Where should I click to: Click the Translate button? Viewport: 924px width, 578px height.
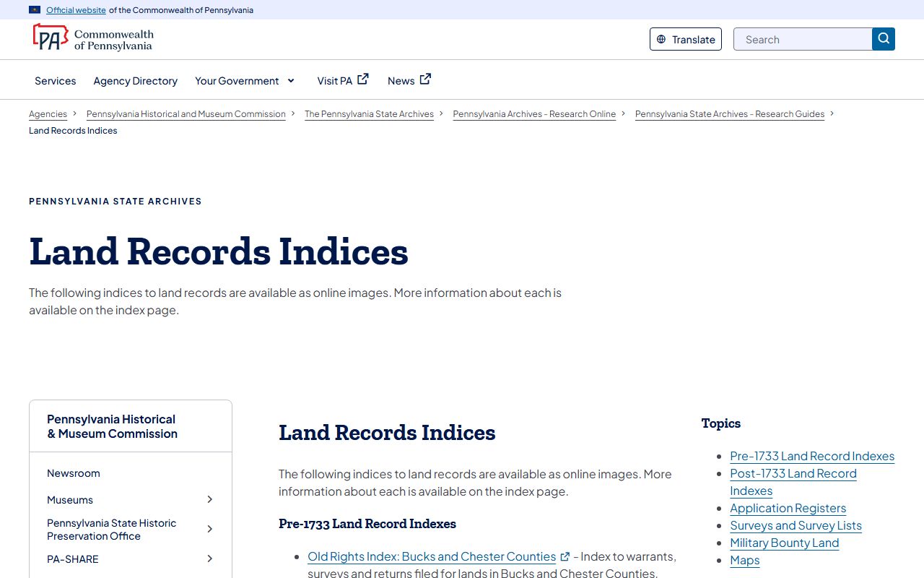coord(686,39)
